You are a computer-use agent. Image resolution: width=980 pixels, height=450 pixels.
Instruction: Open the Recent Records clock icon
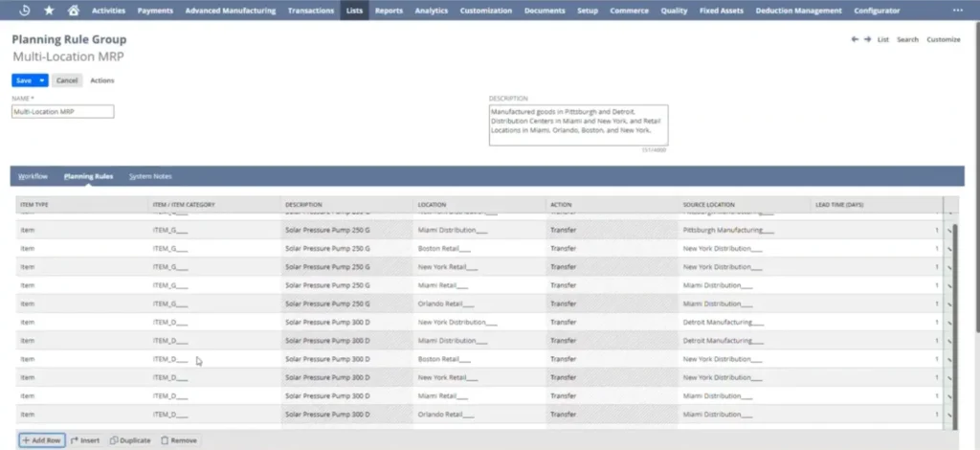click(x=23, y=11)
